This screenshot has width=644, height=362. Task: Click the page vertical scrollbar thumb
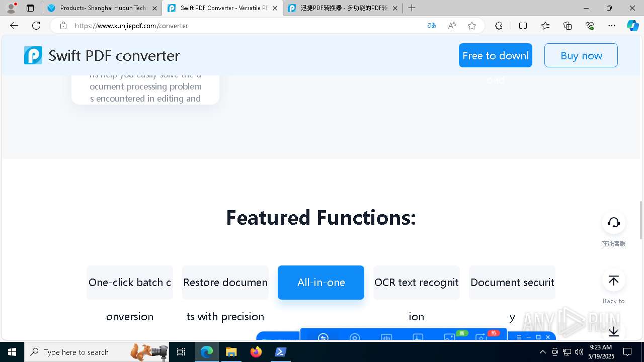pyautogui.click(x=641, y=220)
